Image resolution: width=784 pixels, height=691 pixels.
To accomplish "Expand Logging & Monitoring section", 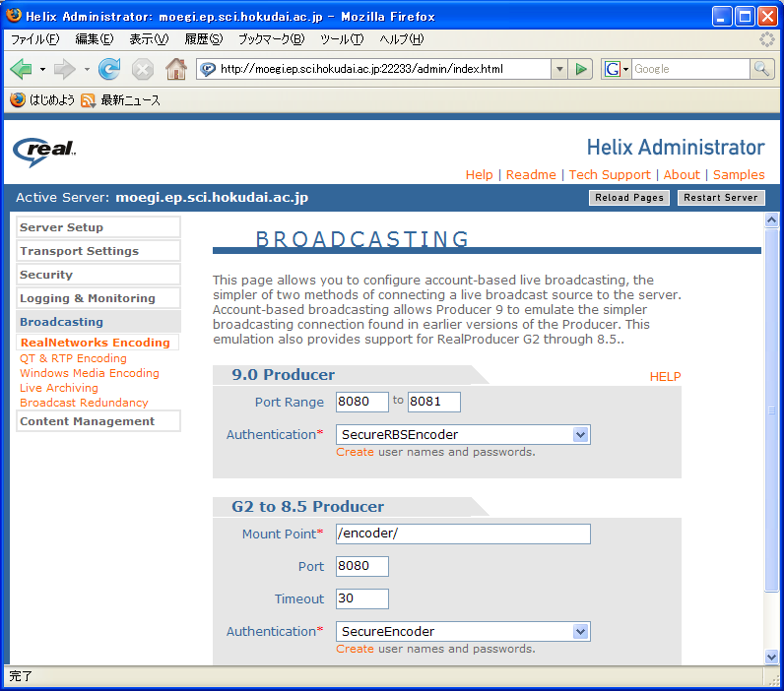I will click(98, 298).
